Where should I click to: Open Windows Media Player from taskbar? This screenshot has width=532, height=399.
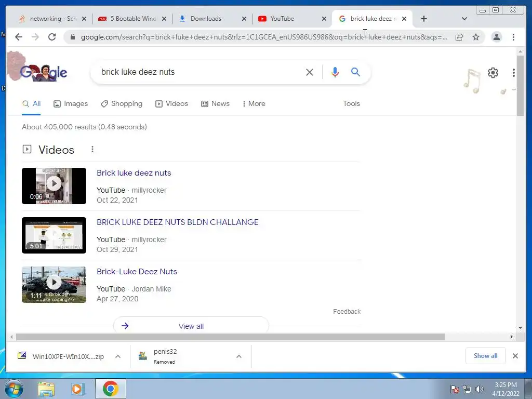(77, 389)
